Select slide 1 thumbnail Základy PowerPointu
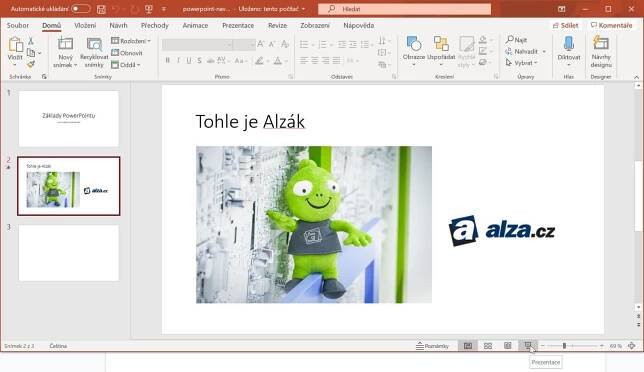The width and height of the screenshot is (644, 372). coord(69,119)
